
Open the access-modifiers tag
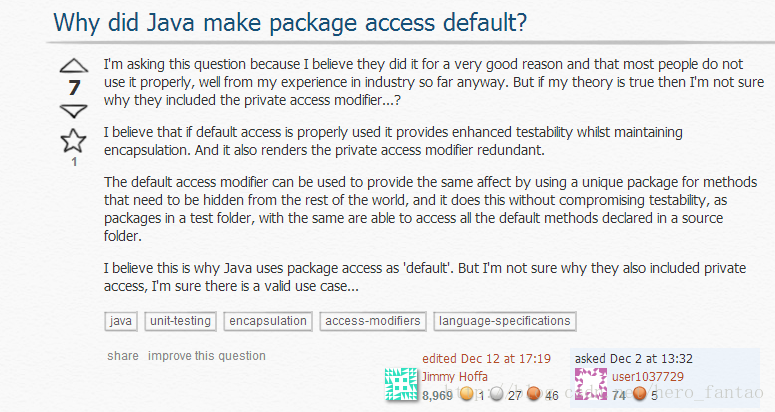(x=373, y=321)
